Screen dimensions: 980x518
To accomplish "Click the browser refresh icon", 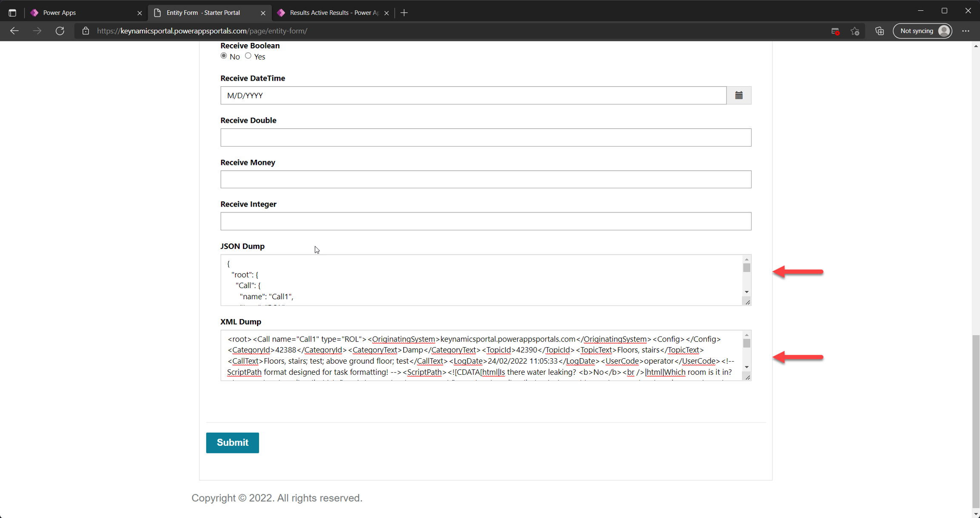I will click(x=60, y=31).
